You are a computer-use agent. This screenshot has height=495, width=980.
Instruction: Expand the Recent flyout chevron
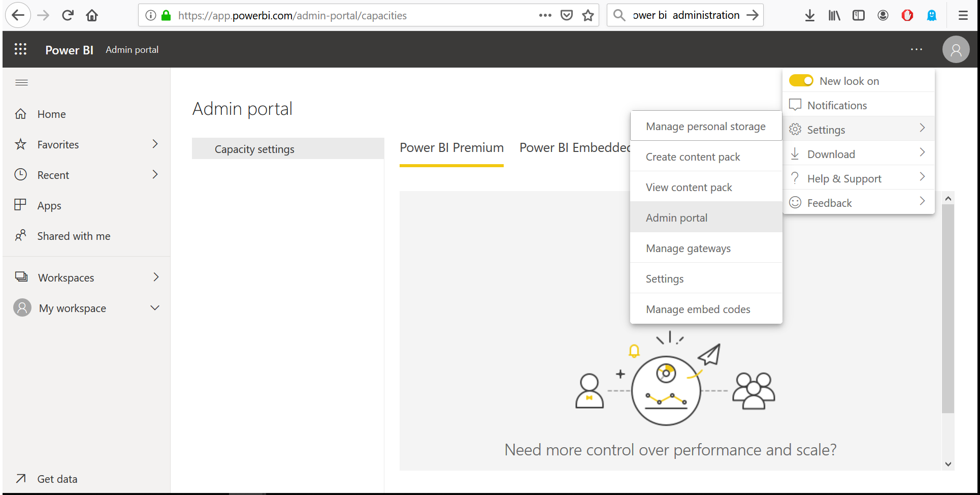pyautogui.click(x=155, y=175)
